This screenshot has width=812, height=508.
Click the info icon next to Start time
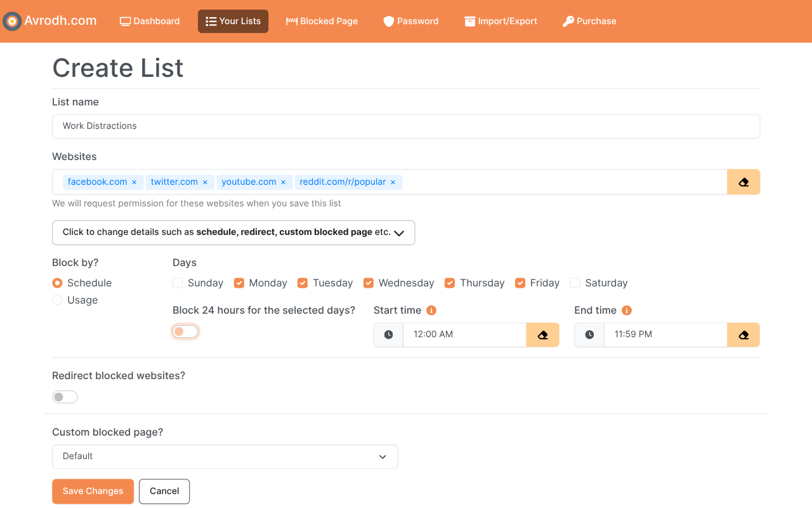(x=431, y=311)
